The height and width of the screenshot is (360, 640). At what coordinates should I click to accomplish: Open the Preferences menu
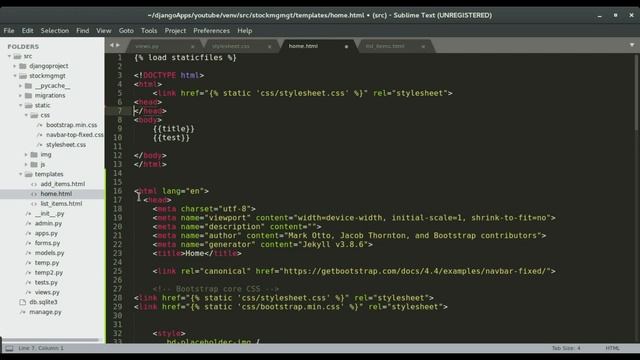click(211, 31)
